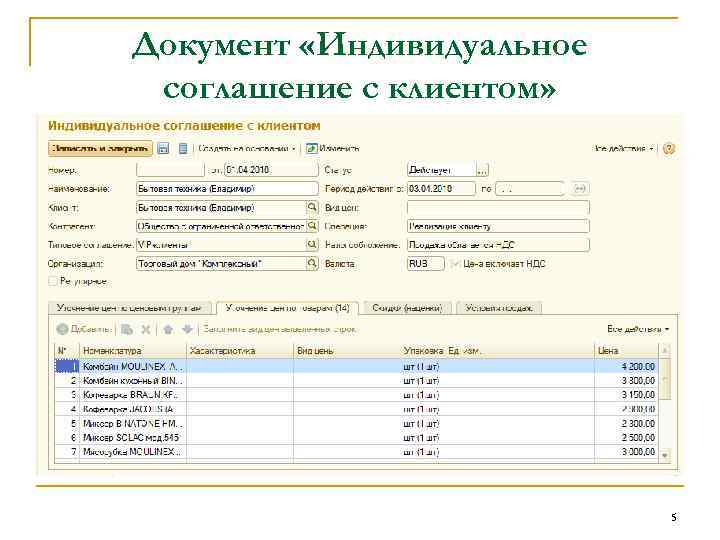Click the Статус field 'Действует'

[x=441, y=170]
